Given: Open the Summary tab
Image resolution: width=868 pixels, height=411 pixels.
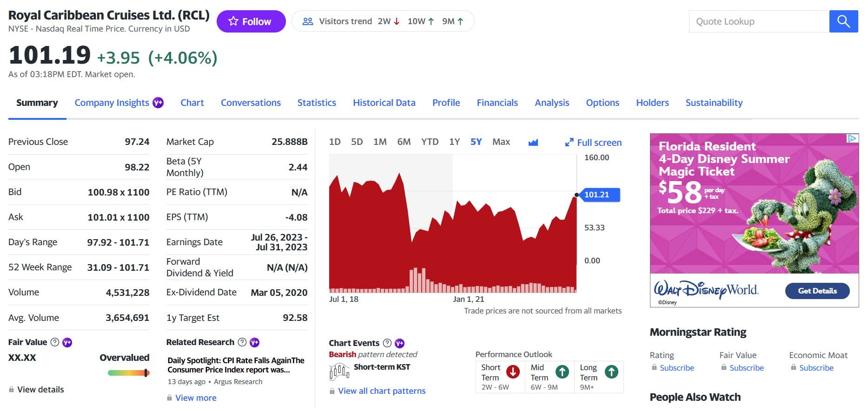Looking at the screenshot, I should 37,103.
